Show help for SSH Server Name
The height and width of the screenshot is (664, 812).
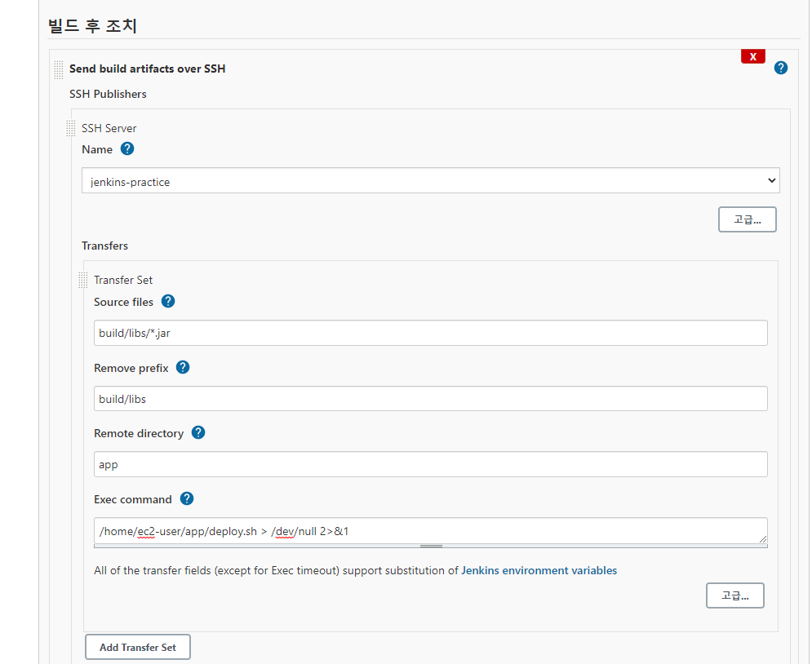click(126, 149)
